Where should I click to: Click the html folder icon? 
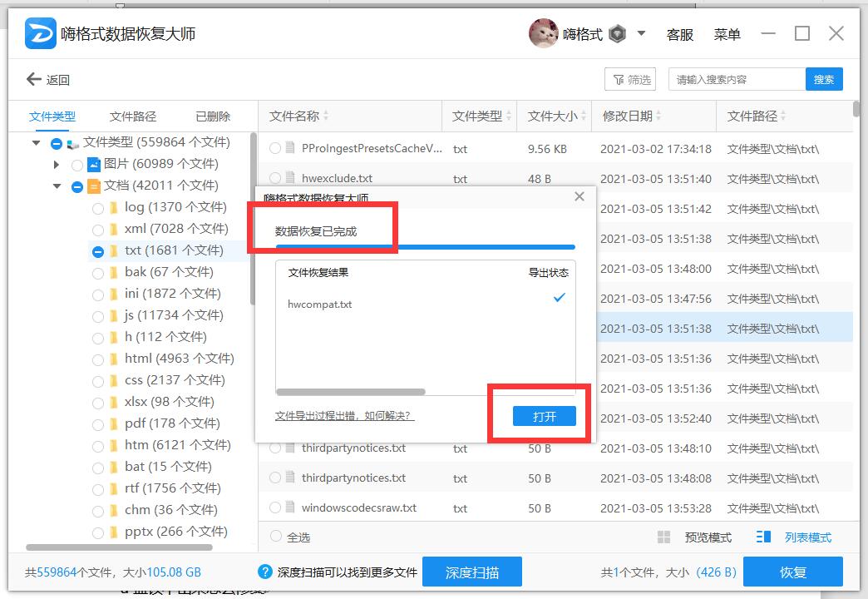tap(113, 359)
